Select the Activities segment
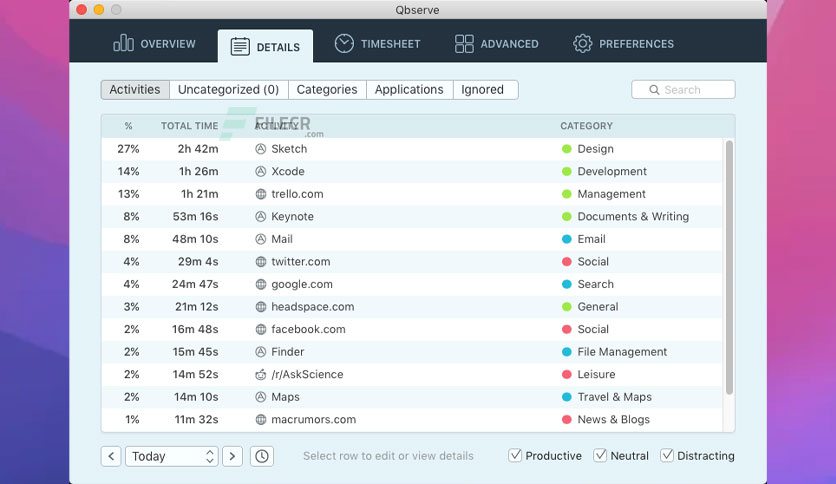Screen dimensions: 836x484 [x=135, y=90]
